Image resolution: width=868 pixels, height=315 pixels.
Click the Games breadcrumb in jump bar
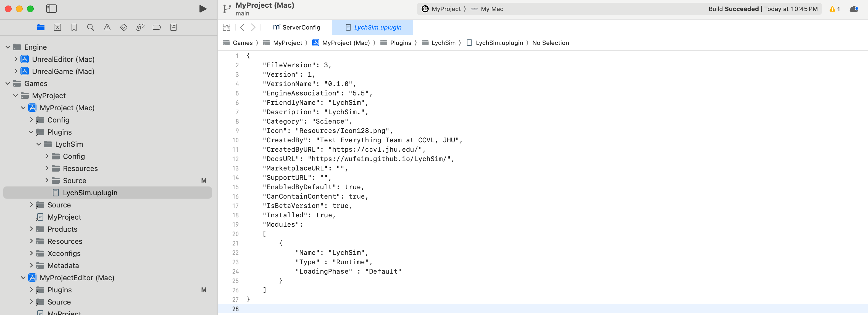[x=238, y=43]
